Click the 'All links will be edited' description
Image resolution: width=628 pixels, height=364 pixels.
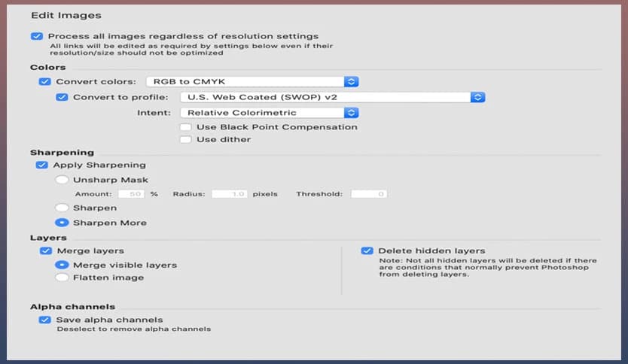tap(191, 49)
